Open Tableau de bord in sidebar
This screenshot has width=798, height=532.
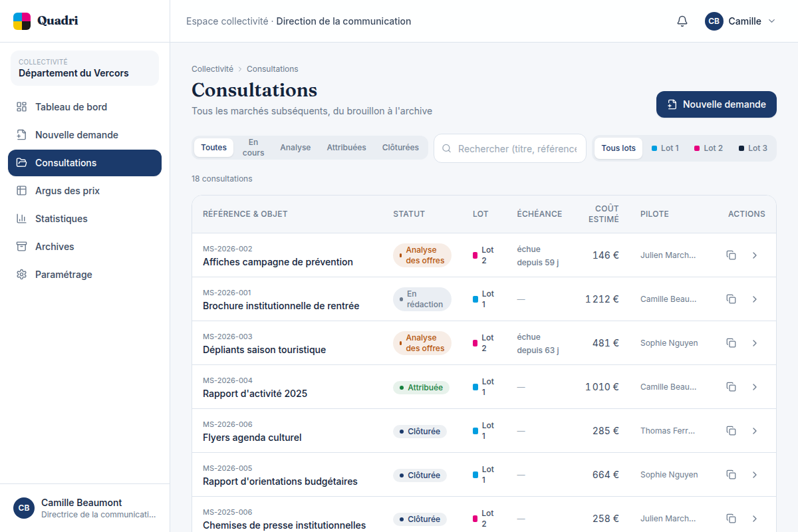84,107
